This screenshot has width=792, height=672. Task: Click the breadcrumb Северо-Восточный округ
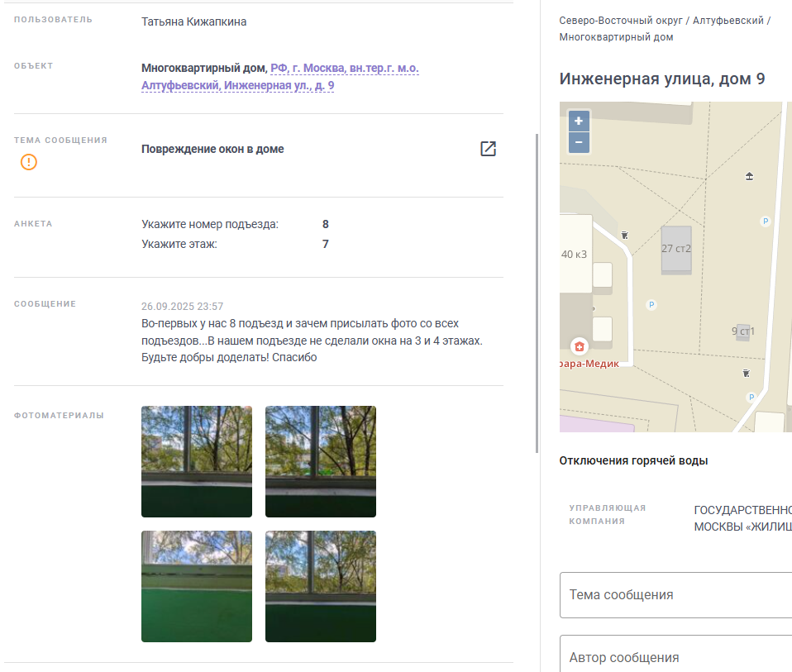click(x=621, y=21)
